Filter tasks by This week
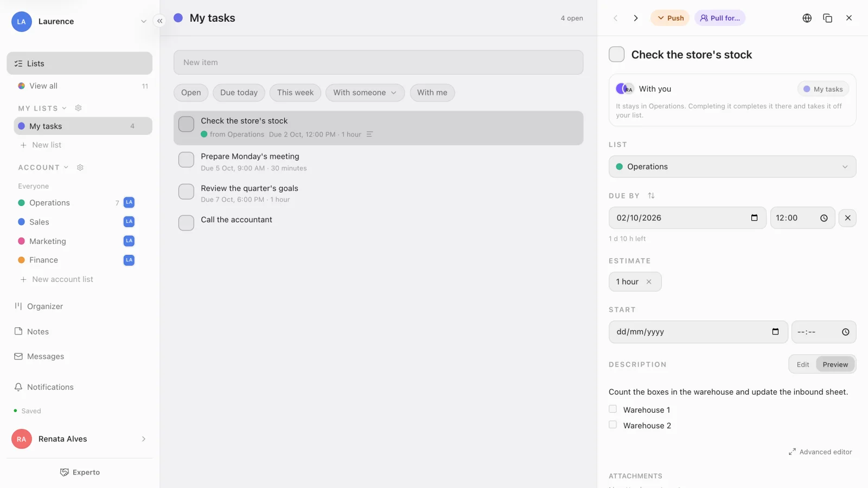 296,93
